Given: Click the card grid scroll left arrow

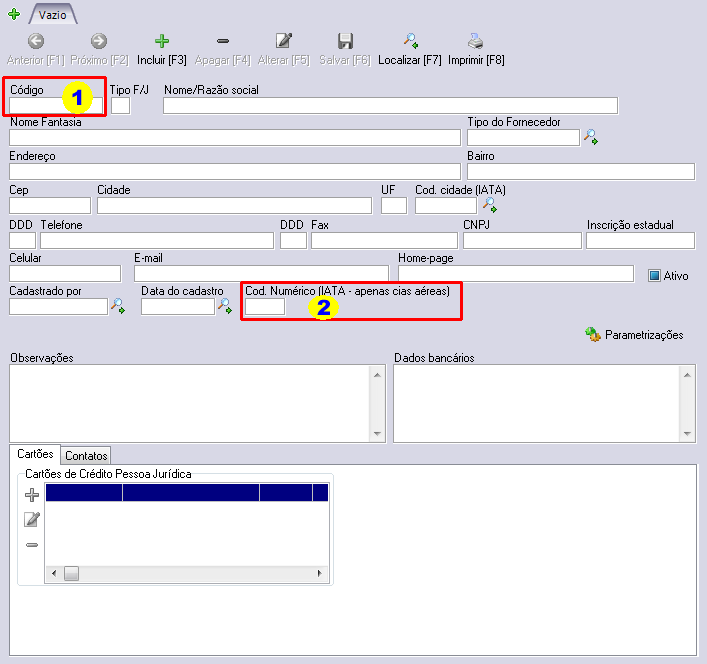Looking at the screenshot, I should (54, 573).
